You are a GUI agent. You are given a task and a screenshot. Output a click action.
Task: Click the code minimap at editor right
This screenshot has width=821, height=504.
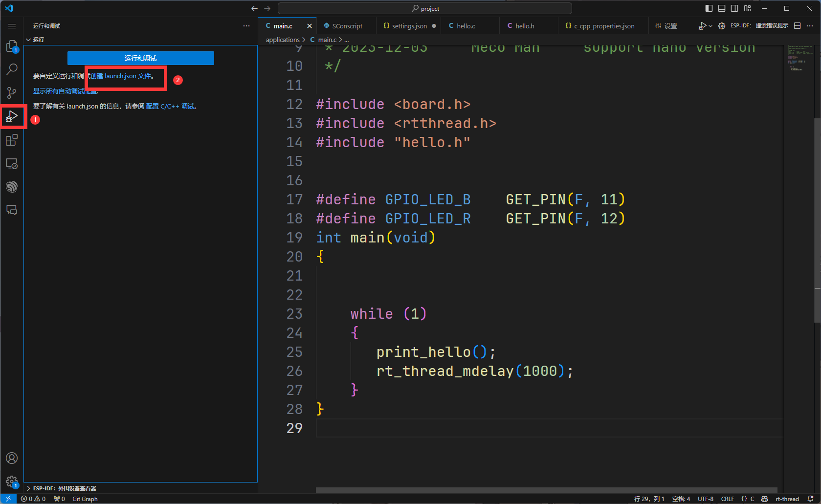coord(799,59)
